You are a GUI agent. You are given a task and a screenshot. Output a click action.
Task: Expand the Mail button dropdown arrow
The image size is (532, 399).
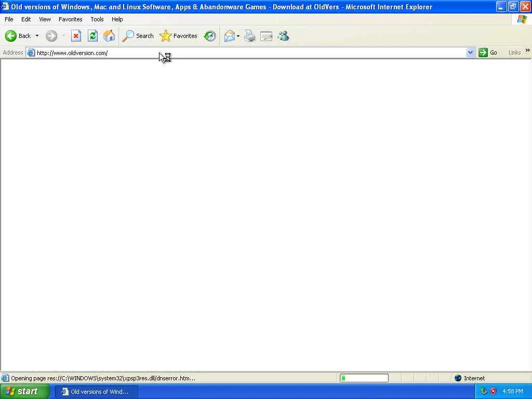pyautogui.click(x=238, y=36)
